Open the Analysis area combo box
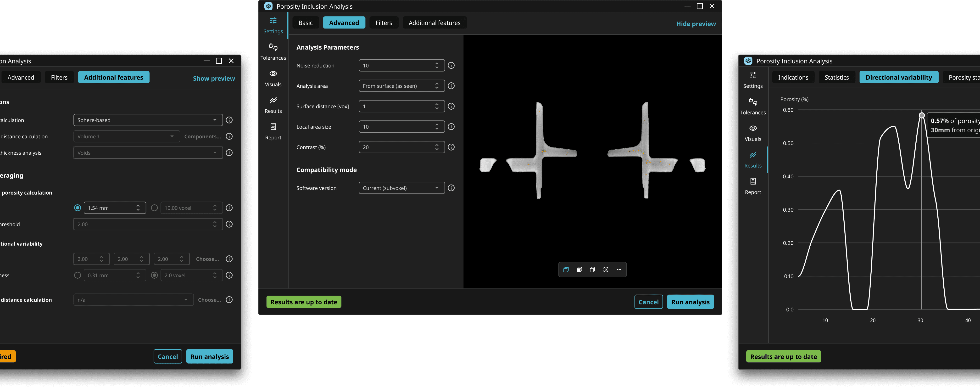The width and height of the screenshot is (980, 388). point(401,86)
